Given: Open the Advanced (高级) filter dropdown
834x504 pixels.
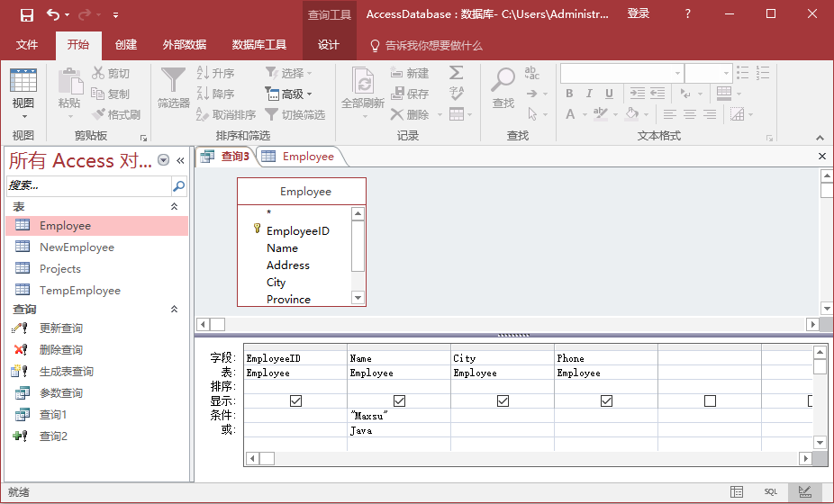Looking at the screenshot, I should point(289,94).
